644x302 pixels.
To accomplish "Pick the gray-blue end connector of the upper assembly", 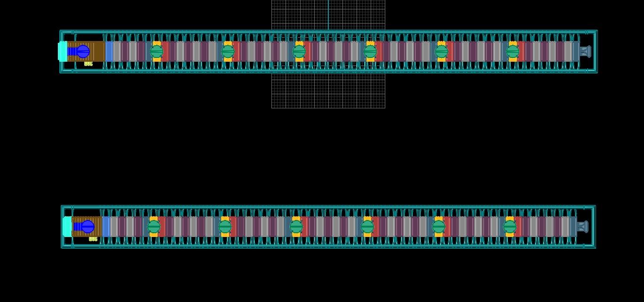I will pyautogui.click(x=585, y=51).
